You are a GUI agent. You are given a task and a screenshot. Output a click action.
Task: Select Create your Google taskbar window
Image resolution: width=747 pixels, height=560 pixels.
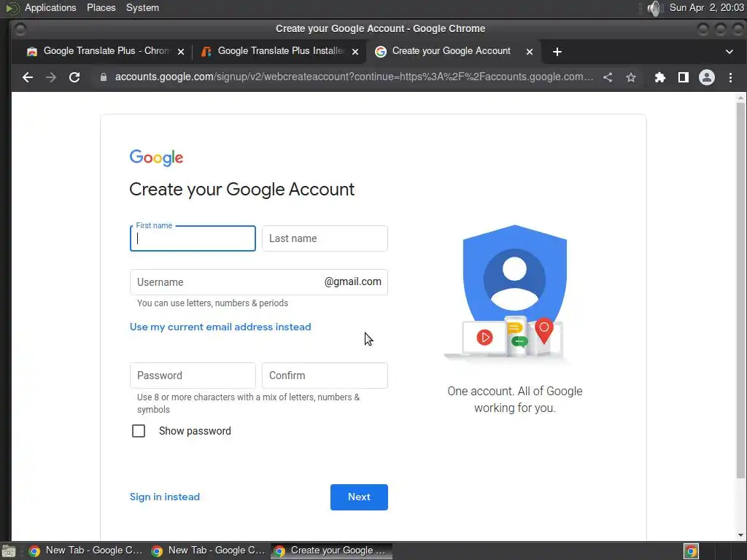(x=332, y=551)
